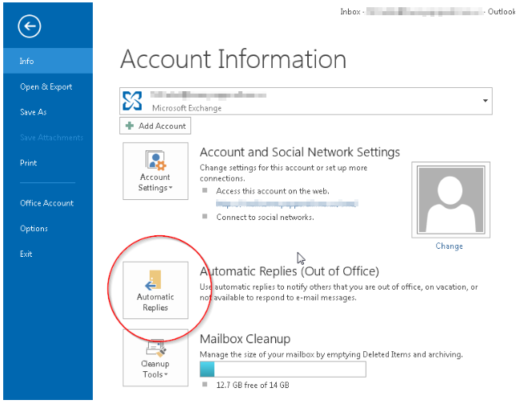The width and height of the screenshot is (532, 404).
Task: Open the Account Settings dropdown button
Action: [155, 171]
